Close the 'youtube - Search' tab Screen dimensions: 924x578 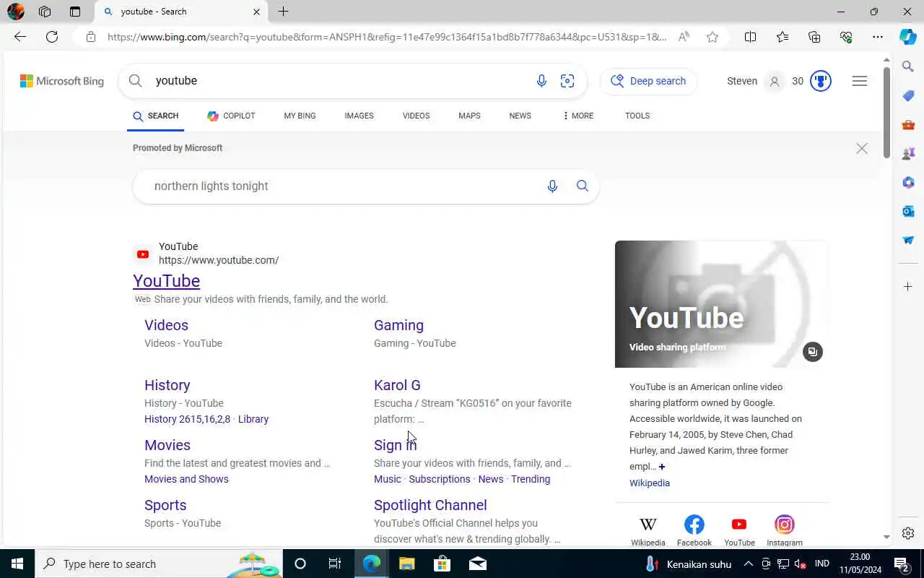click(x=256, y=12)
